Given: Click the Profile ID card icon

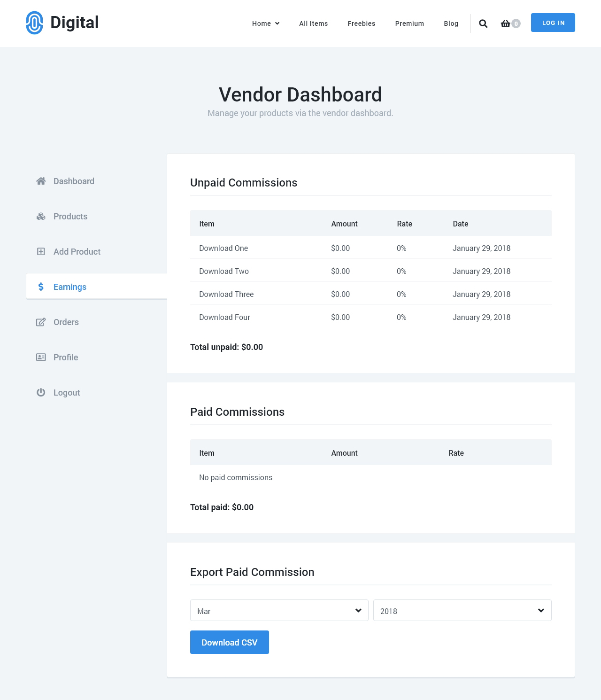Looking at the screenshot, I should coord(41,358).
